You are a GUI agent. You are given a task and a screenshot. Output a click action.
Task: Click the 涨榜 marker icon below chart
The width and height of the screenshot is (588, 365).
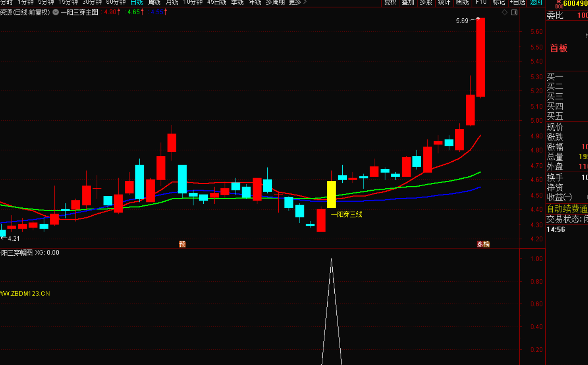(483, 244)
